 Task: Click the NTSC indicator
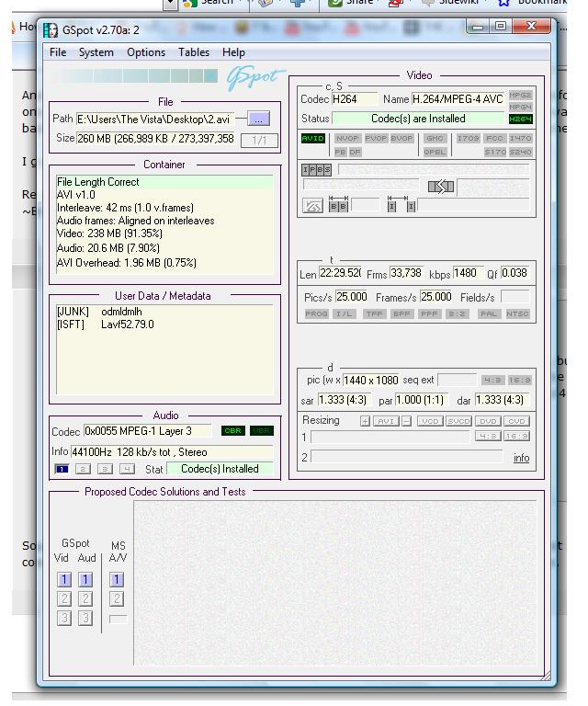517,313
